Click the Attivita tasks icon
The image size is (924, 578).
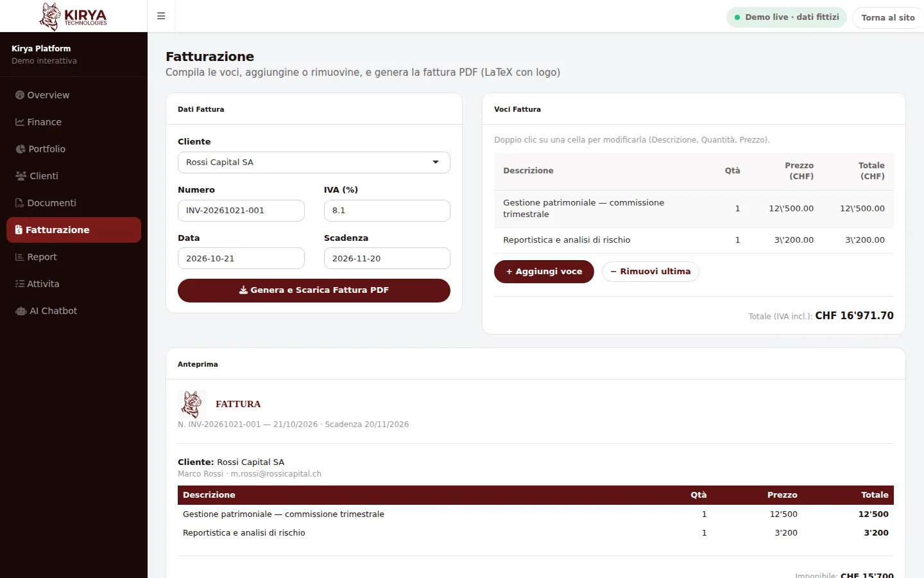[x=20, y=284]
